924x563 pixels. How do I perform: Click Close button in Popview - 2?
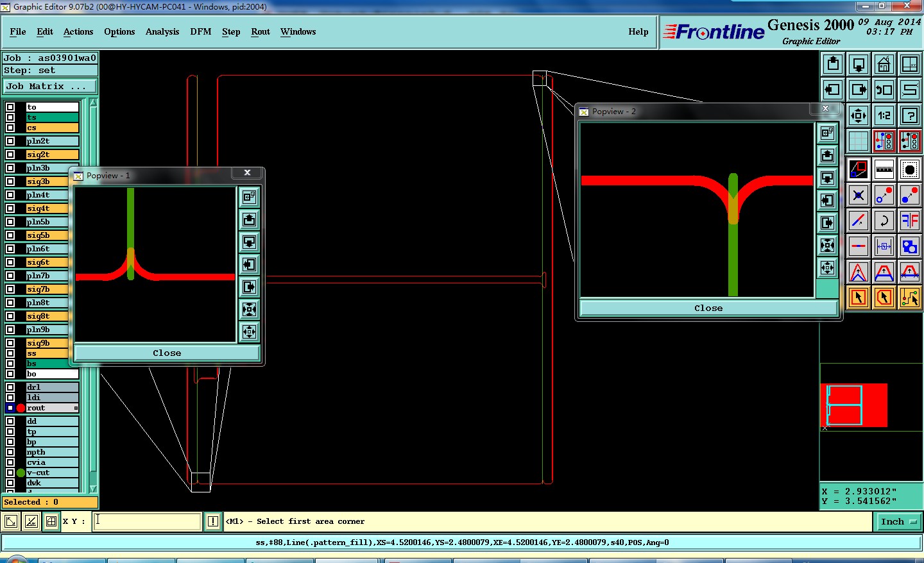pyautogui.click(x=709, y=308)
